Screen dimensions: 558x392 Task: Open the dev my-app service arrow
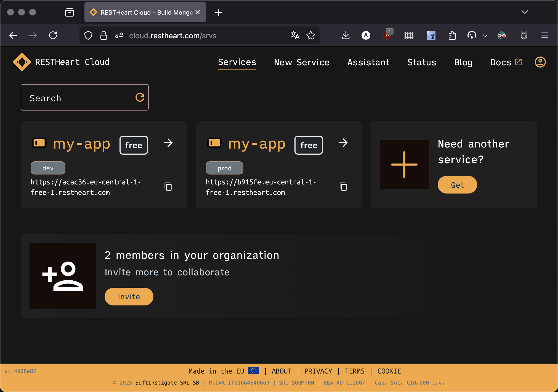(168, 143)
